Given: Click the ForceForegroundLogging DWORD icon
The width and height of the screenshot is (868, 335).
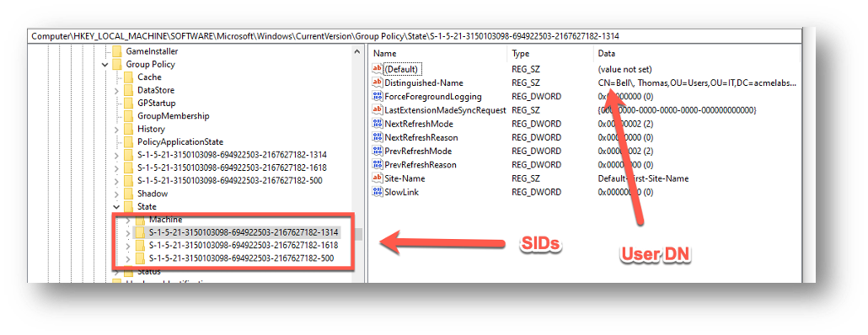Looking at the screenshot, I should 378,97.
